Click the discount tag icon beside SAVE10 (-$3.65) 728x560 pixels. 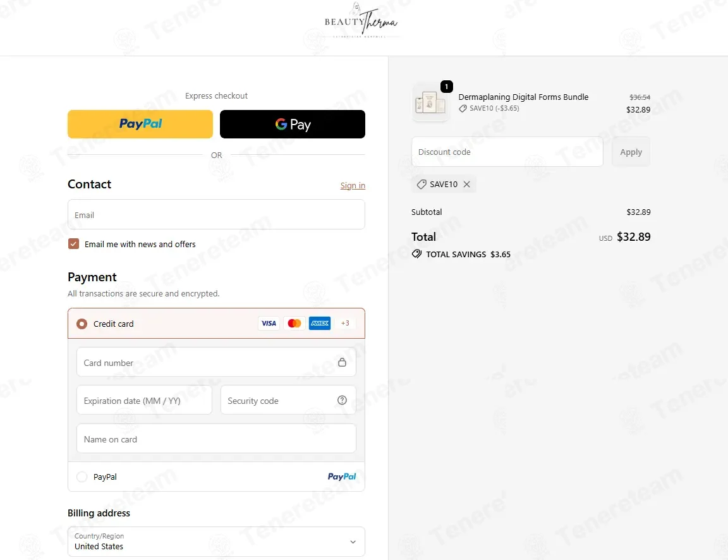pyautogui.click(x=463, y=109)
